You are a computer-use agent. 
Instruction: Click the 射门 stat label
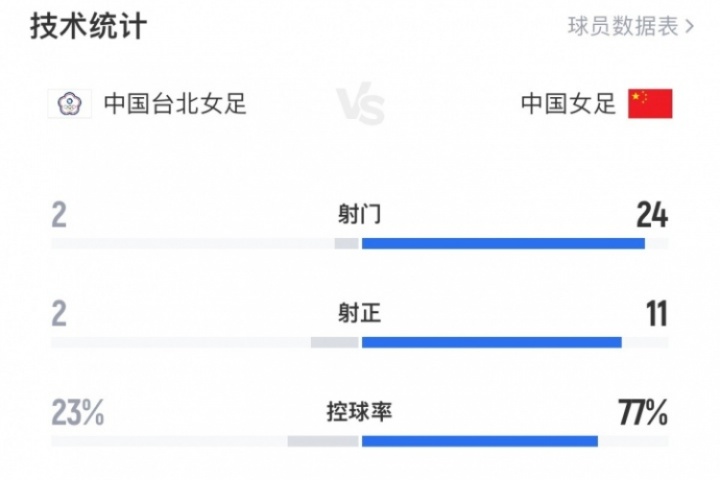point(360,214)
